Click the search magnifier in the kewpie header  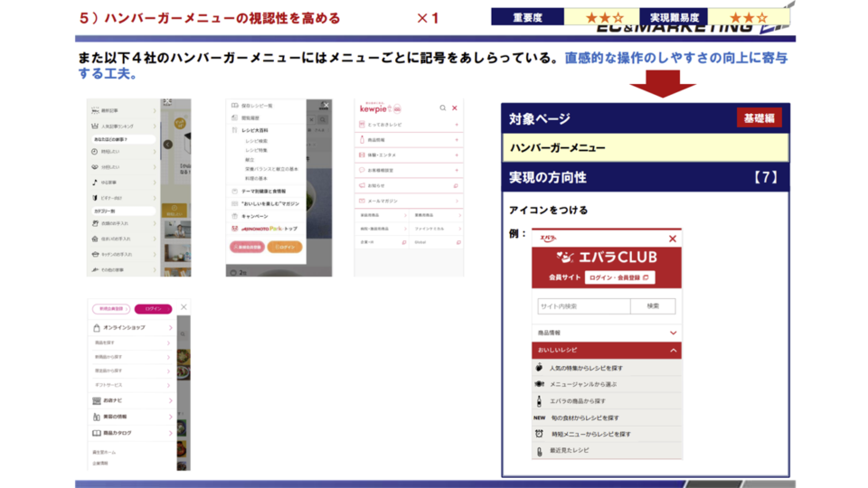(443, 108)
